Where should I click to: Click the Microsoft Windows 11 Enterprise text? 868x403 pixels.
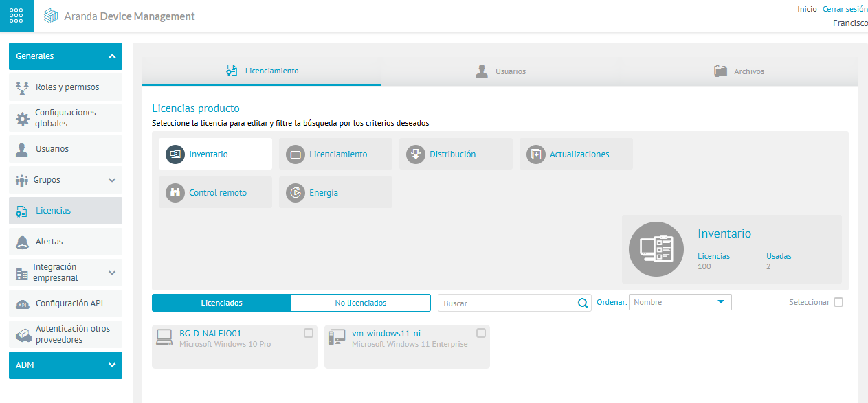pyautogui.click(x=410, y=344)
